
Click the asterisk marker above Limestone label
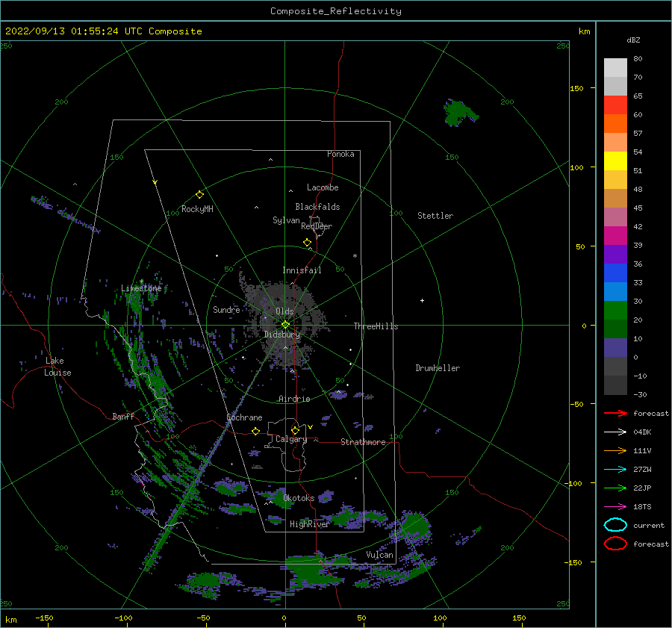(141, 282)
